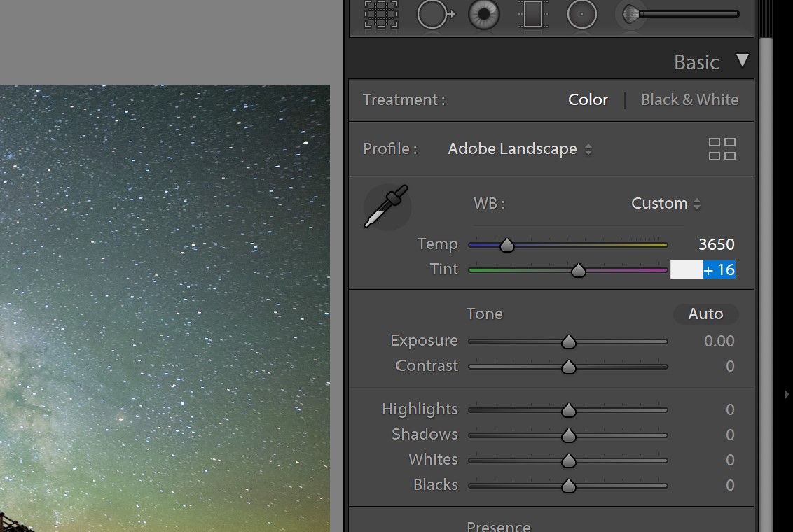Select the Graduated Filter tool
The width and height of the screenshot is (793, 532).
532,15
